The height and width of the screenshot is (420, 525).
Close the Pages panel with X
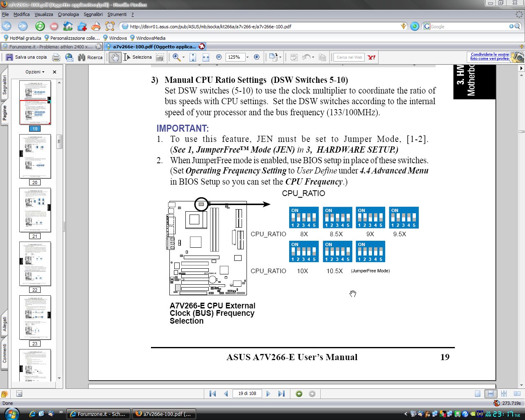[55, 72]
